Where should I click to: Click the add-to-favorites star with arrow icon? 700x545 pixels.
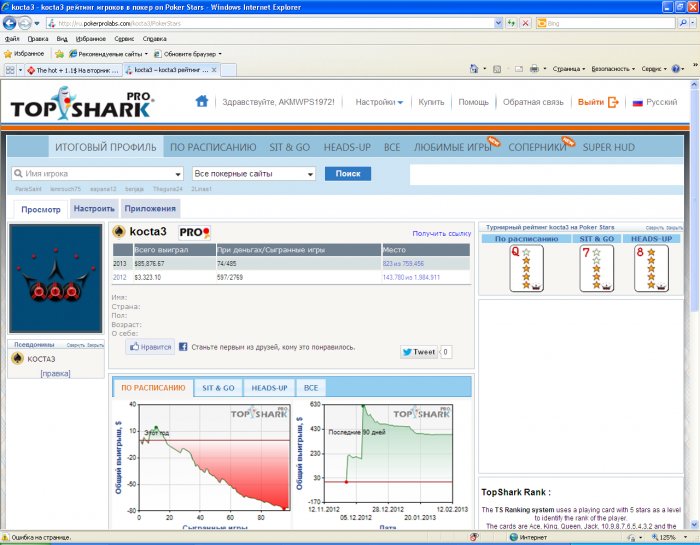59,54
